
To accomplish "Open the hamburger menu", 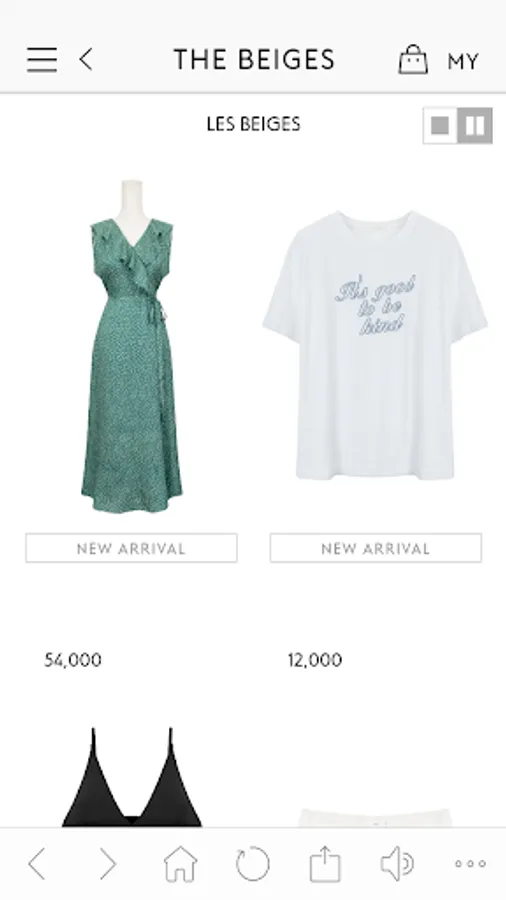I will coord(42,60).
